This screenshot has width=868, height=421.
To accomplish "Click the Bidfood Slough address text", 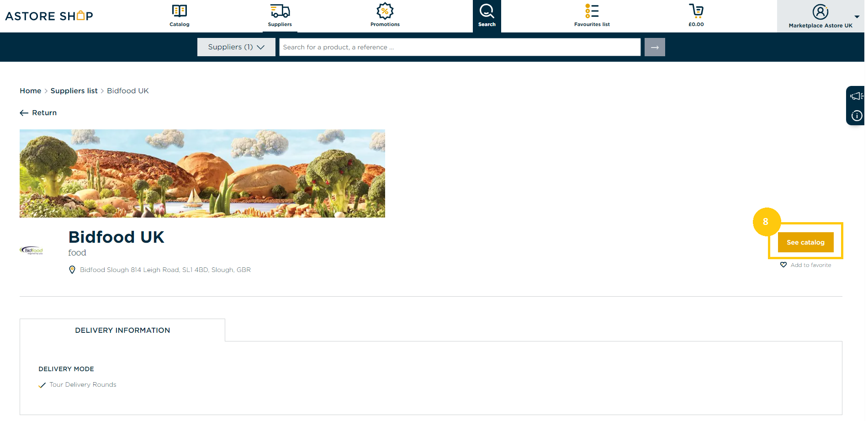I will (x=165, y=270).
